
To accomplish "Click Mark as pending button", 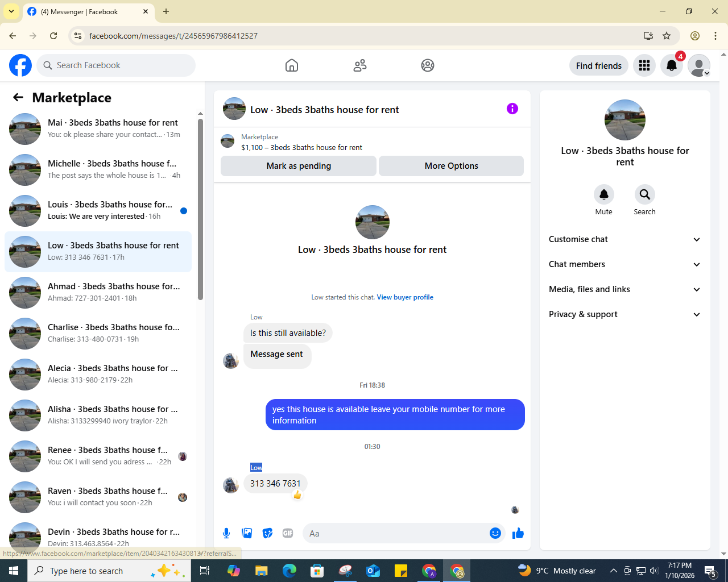I will point(299,166).
